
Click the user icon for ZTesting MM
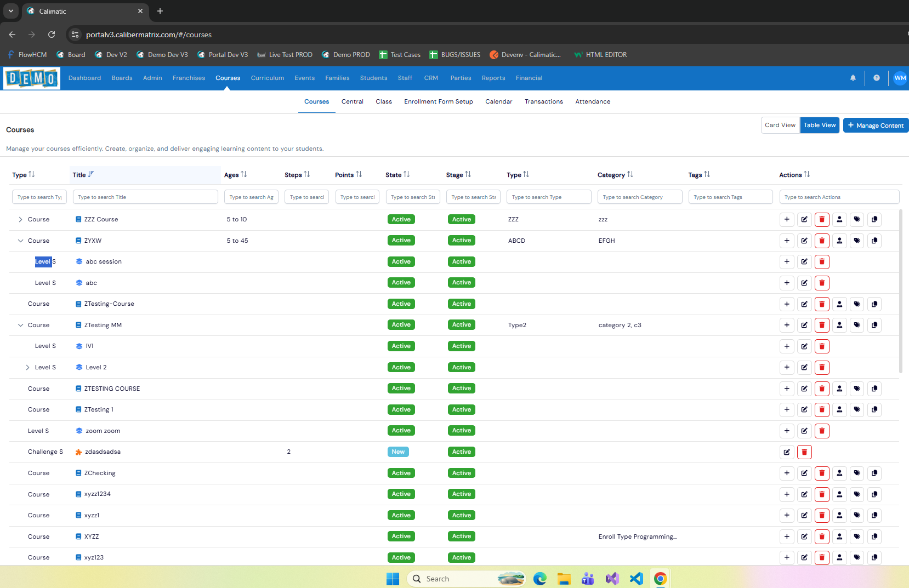pyautogui.click(x=839, y=325)
